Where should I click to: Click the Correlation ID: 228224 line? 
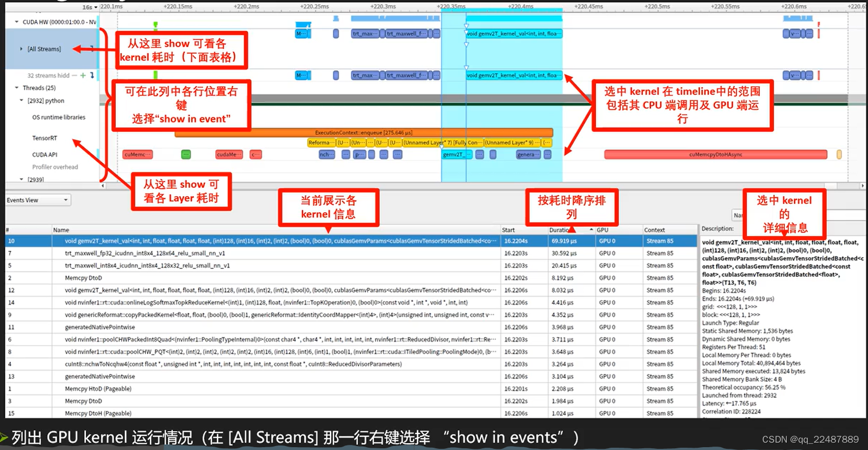pyautogui.click(x=731, y=411)
